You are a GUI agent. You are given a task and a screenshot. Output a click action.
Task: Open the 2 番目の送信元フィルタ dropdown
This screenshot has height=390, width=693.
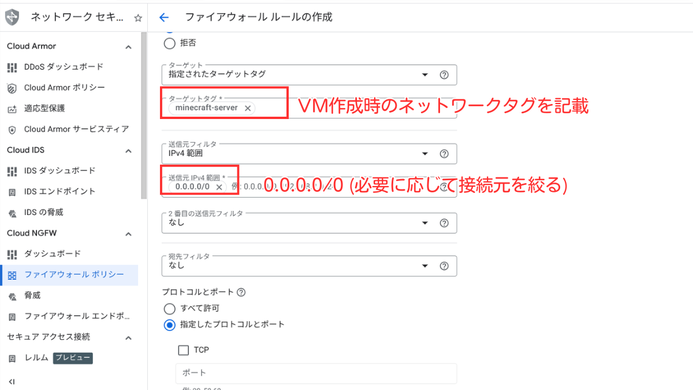pos(309,223)
